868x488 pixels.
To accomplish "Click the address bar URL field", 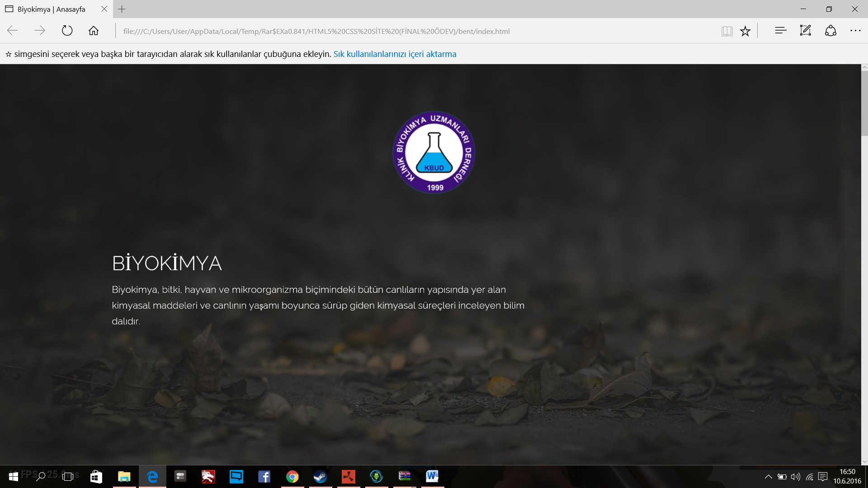I will tap(316, 31).
